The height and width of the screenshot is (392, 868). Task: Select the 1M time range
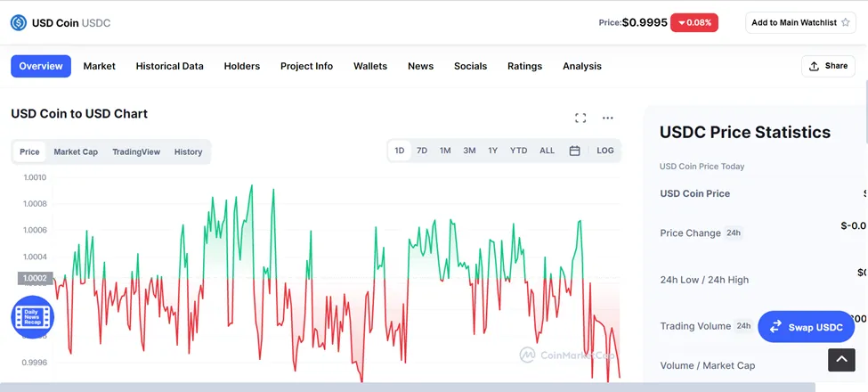click(445, 151)
